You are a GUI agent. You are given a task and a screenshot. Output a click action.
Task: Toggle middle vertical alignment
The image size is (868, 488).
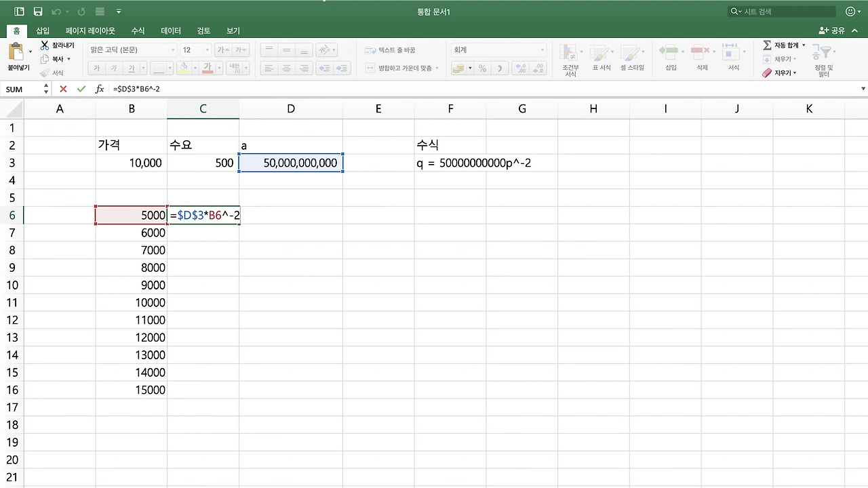pos(287,50)
